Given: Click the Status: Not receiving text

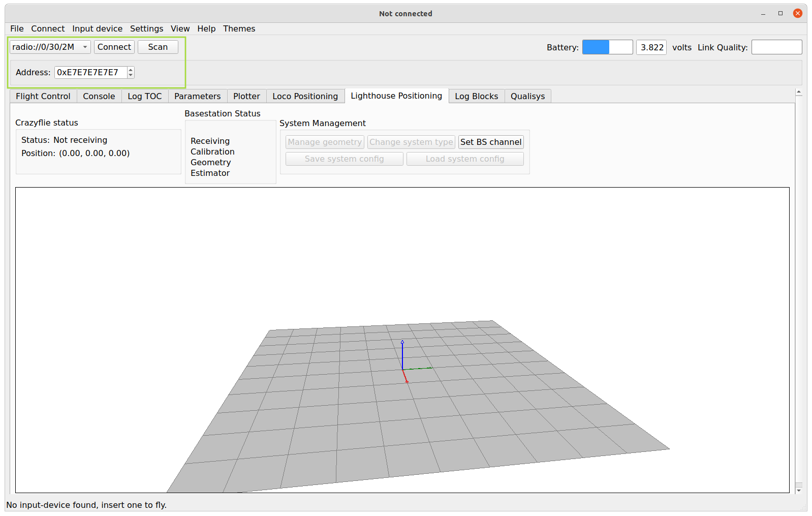Looking at the screenshot, I should pyautogui.click(x=65, y=140).
